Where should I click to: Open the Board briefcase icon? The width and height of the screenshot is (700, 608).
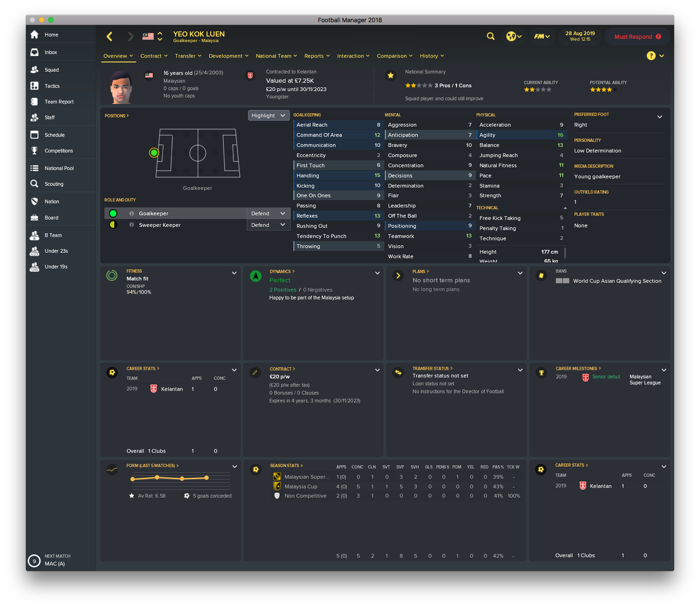tap(34, 218)
